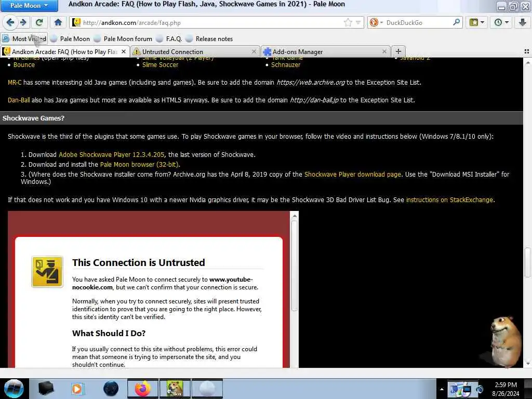Click the main page scrollbar thumb

point(528,262)
